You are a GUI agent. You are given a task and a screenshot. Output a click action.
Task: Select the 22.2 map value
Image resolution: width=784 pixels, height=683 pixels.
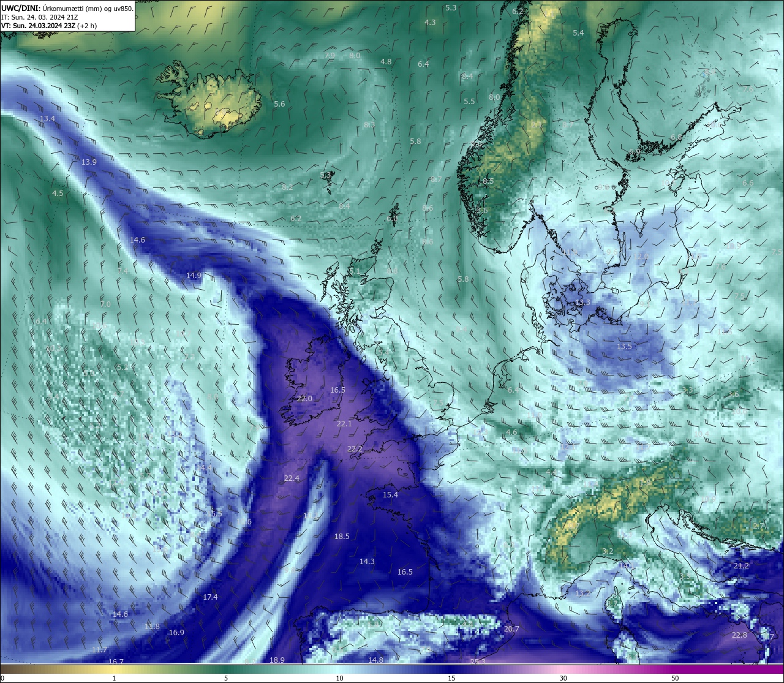(x=355, y=448)
